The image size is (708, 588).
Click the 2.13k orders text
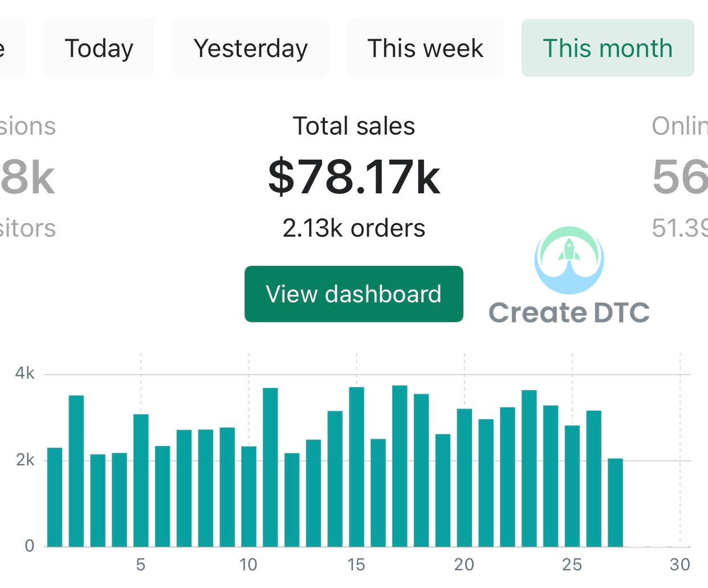[x=354, y=228]
